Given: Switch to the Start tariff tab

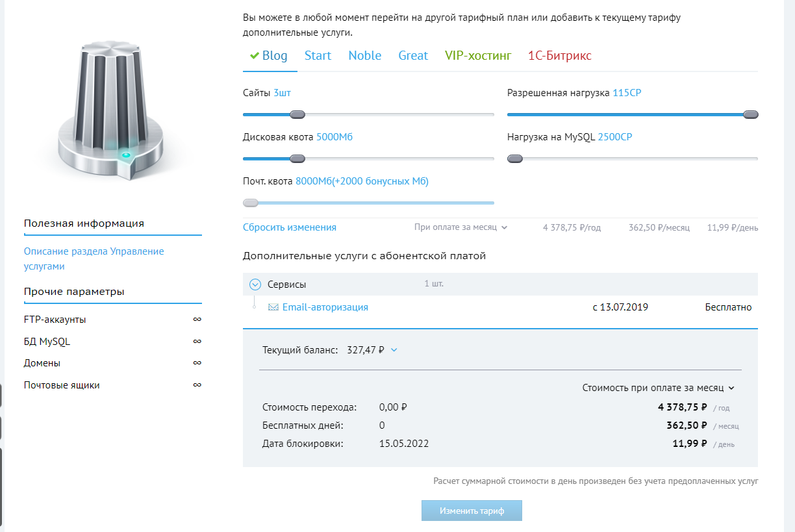Looking at the screenshot, I should point(318,56).
